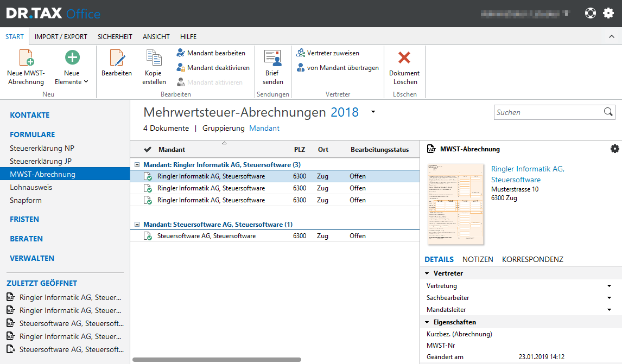
Task: Collapse the Mandant: Steuersoftware AG group
Action: click(x=137, y=225)
